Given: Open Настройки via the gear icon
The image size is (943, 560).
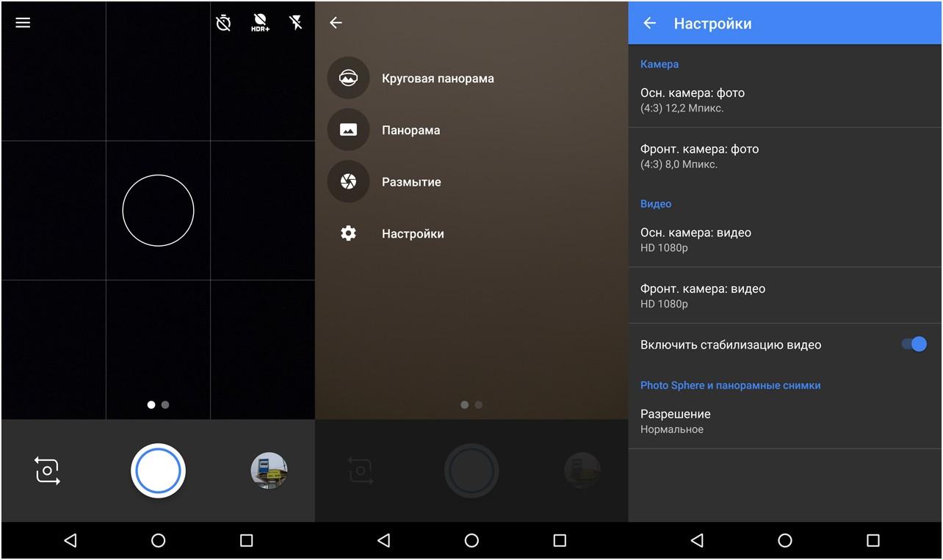Looking at the screenshot, I should [347, 233].
